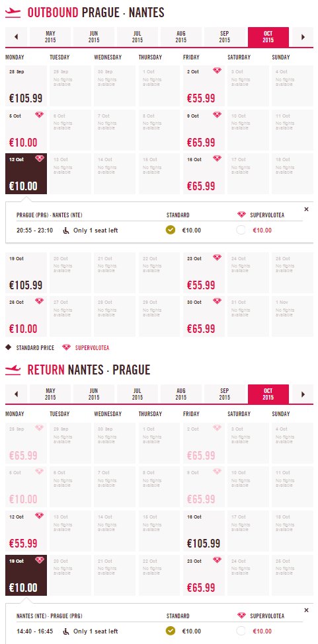Image resolution: width=318 pixels, height=644 pixels.
Task: Click the wheelchair icon on the 20:55 flight
Action: [x=65, y=231]
